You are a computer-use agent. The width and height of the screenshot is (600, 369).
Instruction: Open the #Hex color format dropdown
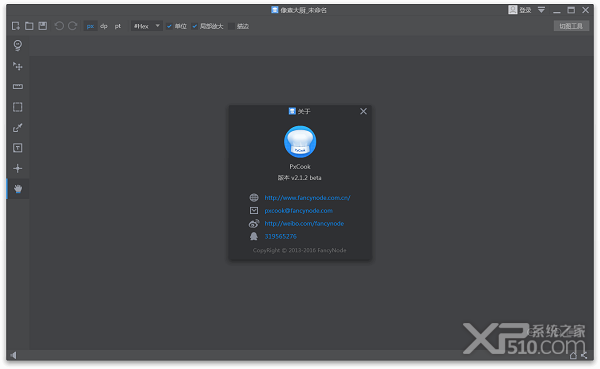pos(147,26)
